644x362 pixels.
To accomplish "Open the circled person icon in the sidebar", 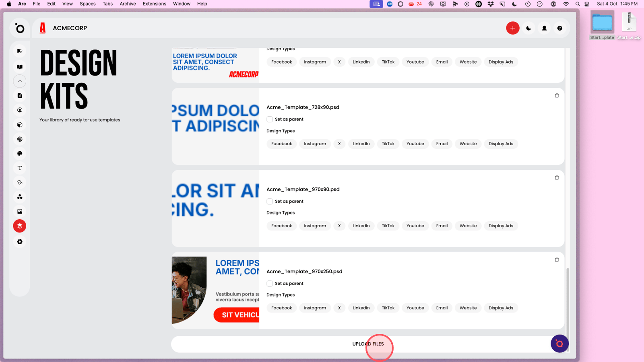I will pos(20,110).
